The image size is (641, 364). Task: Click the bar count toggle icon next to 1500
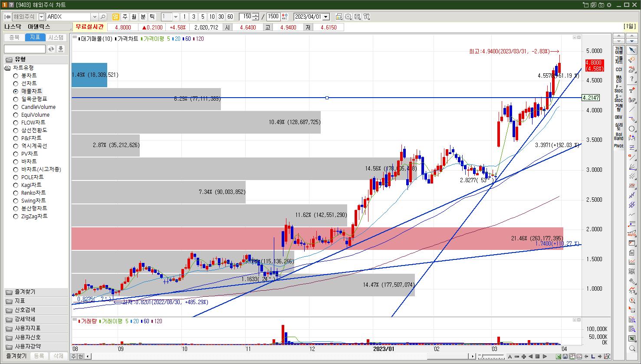285,16
